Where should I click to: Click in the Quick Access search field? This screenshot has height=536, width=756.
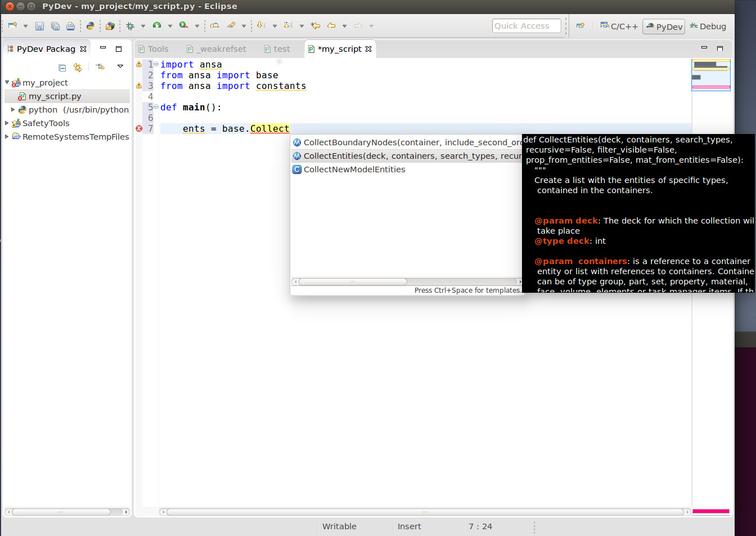(x=526, y=26)
